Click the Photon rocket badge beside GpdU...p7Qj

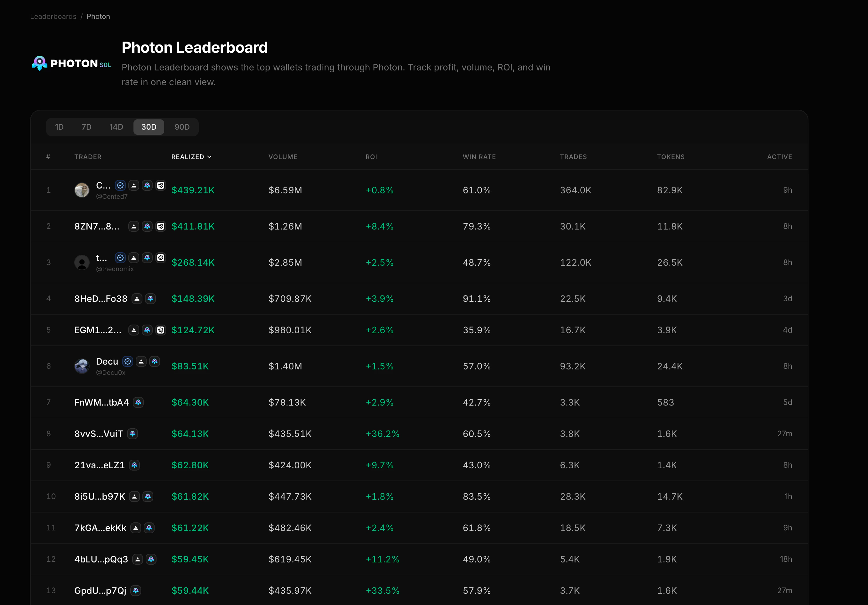click(136, 591)
